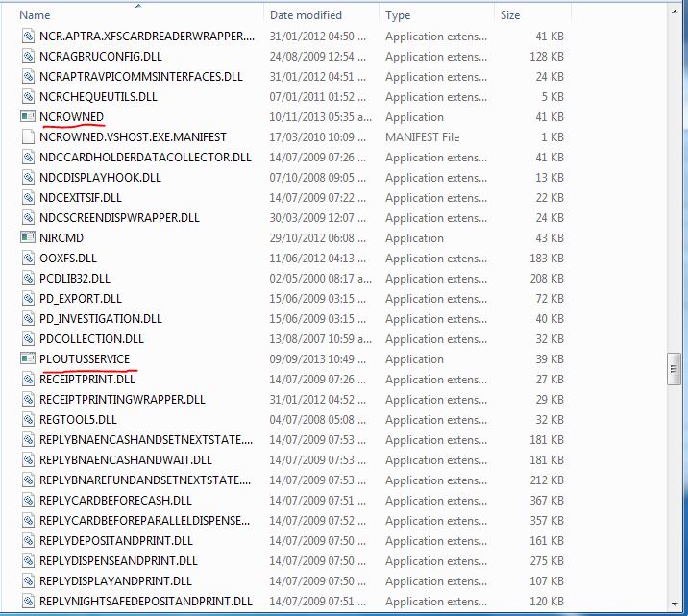Click the scrollbar up arrow
This screenshot has height=616, width=688.
pyautogui.click(x=675, y=12)
